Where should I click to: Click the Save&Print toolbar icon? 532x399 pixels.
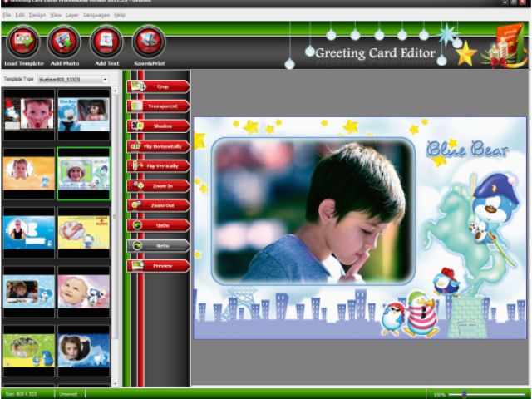pos(149,42)
